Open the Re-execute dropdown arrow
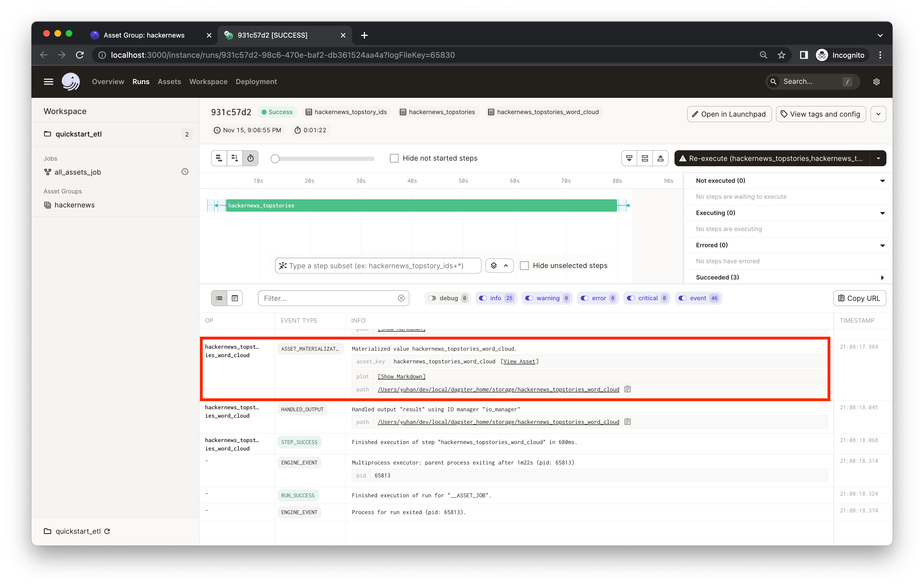This screenshot has height=587, width=924. [x=878, y=158]
